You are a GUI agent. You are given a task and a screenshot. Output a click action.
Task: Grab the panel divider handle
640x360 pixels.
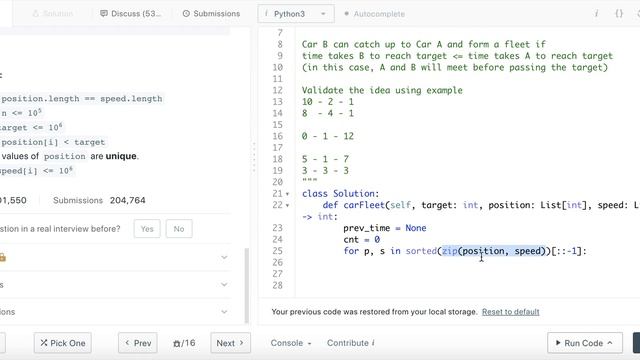(254, 157)
